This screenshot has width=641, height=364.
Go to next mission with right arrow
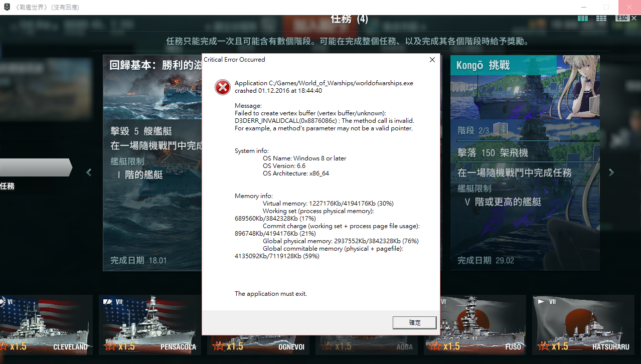(611, 172)
